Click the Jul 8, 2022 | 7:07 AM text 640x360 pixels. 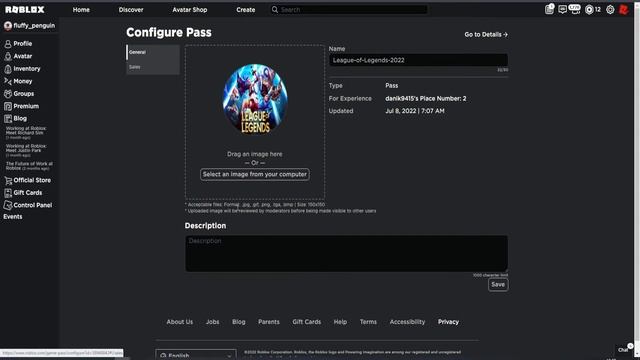point(415,111)
